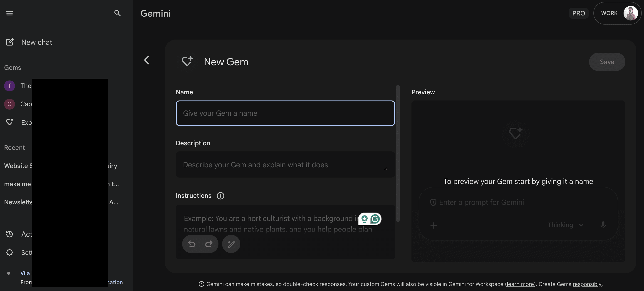Click the PRO badge button
This screenshot has height=291, width=644.
(x=579, y=13)
